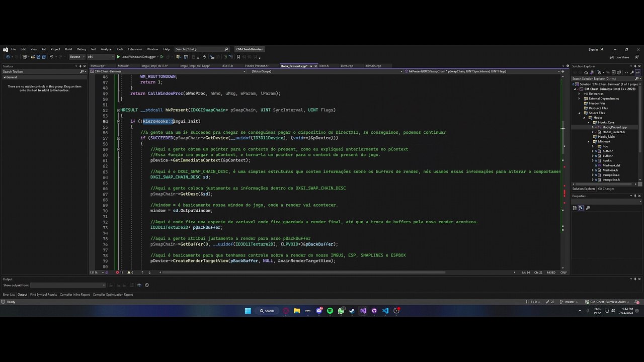
Task: Click the errors count indicator
Action: [x=120, y=273]
